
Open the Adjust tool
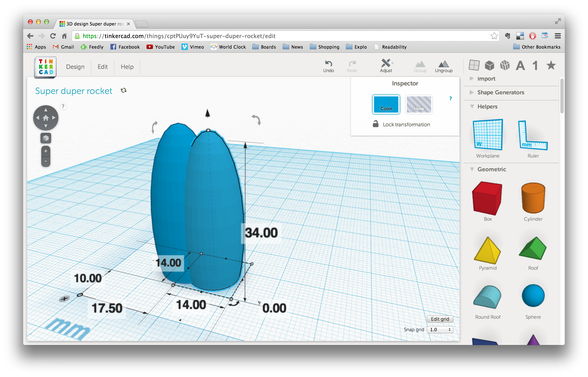[386, 66]
